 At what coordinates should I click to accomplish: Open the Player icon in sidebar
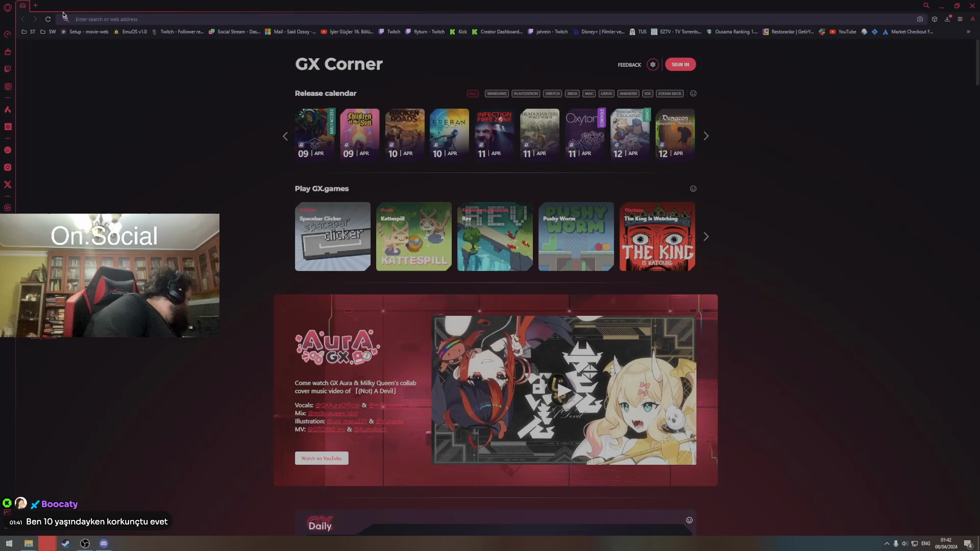[8, 208]
